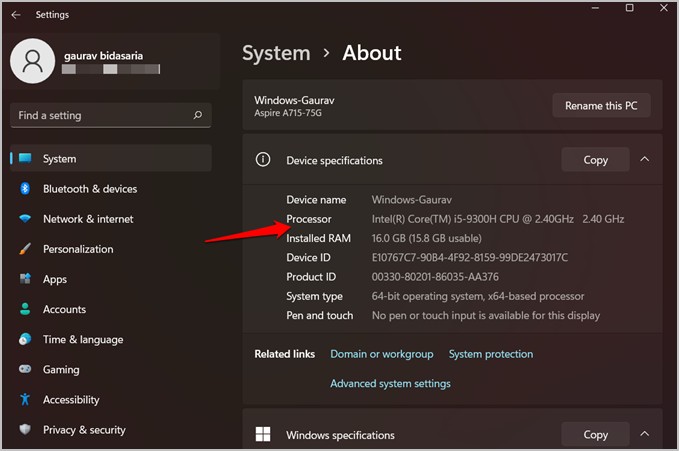Click the Network wifi icon in sidebar
This screenshot has height=451, width=679.
coord(25,218)
